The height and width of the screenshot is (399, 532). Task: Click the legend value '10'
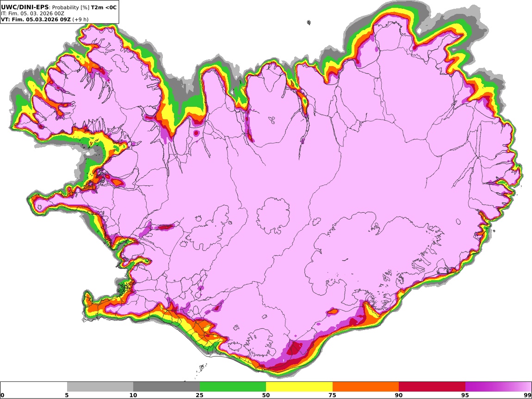133,395
